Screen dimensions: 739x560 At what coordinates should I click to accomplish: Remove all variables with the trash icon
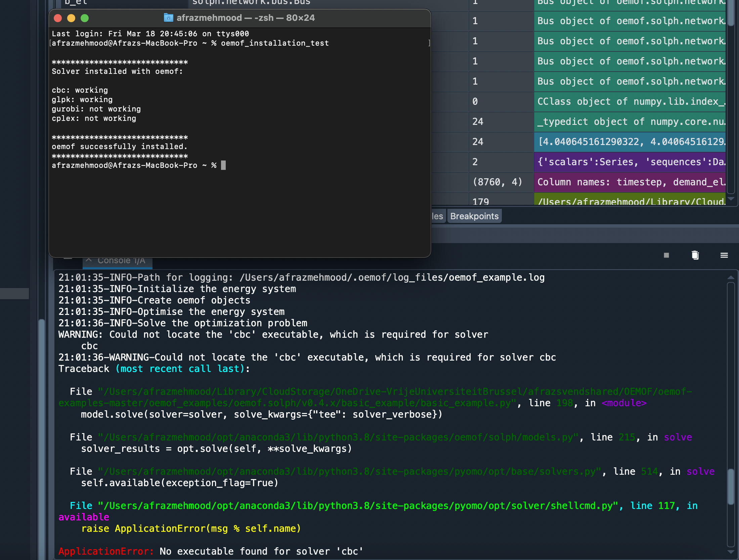(695, 255)
